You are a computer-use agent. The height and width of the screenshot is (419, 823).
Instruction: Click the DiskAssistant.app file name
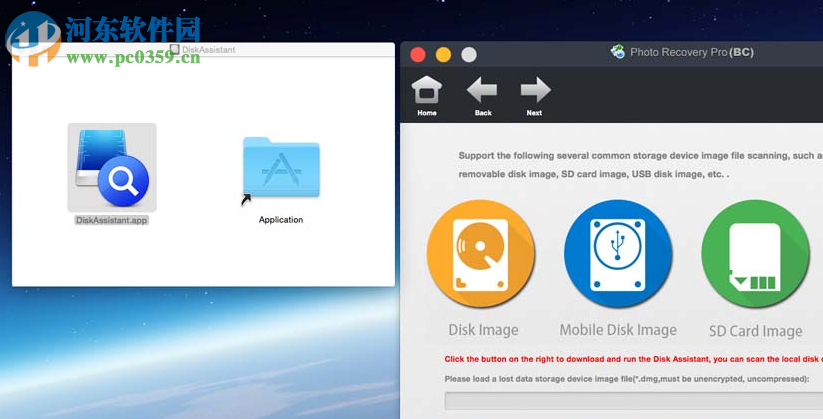point(111,220)
